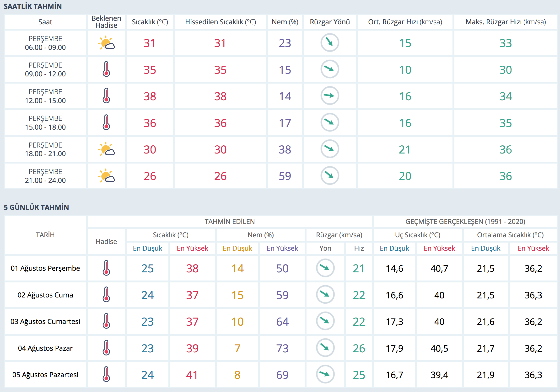Click the Hissedilen Sıcaklık column header
The width and height of the screenshot is (560, 392).
(220, 22)
